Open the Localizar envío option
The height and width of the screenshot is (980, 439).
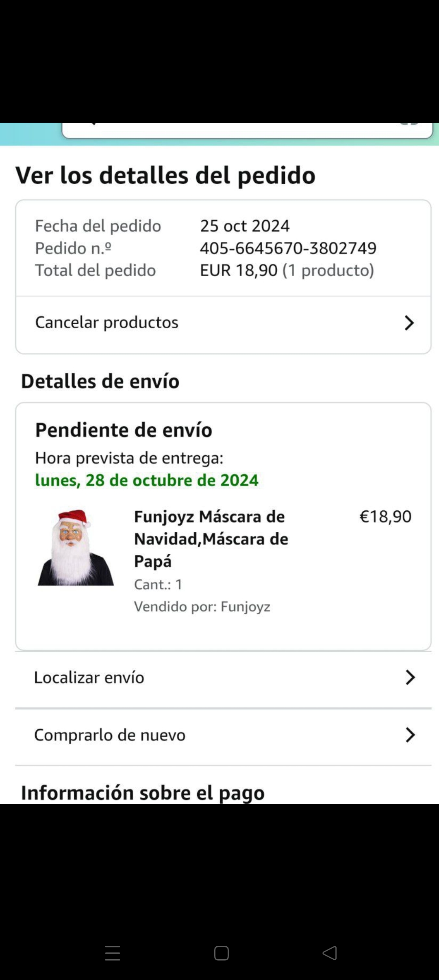tap(89, 677)
